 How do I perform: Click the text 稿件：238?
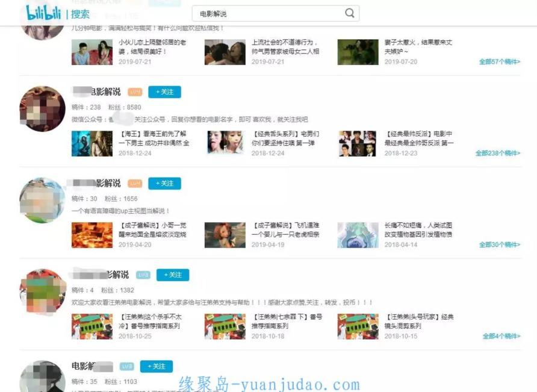[x=86, y=107]
